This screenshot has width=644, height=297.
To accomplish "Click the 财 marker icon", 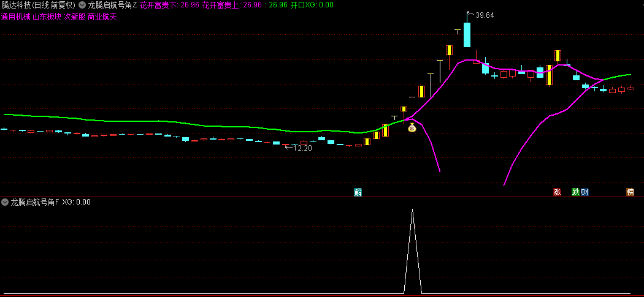I will pos(585,192).
